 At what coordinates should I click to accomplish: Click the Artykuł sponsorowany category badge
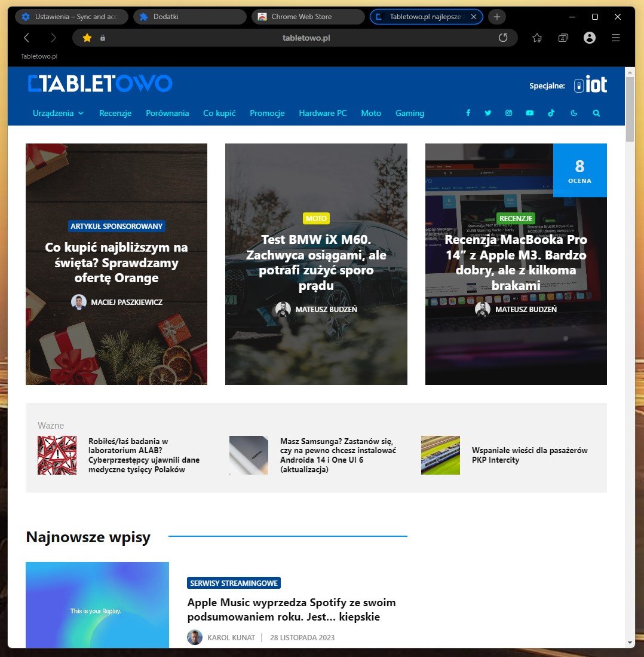[x=116, y=226]
